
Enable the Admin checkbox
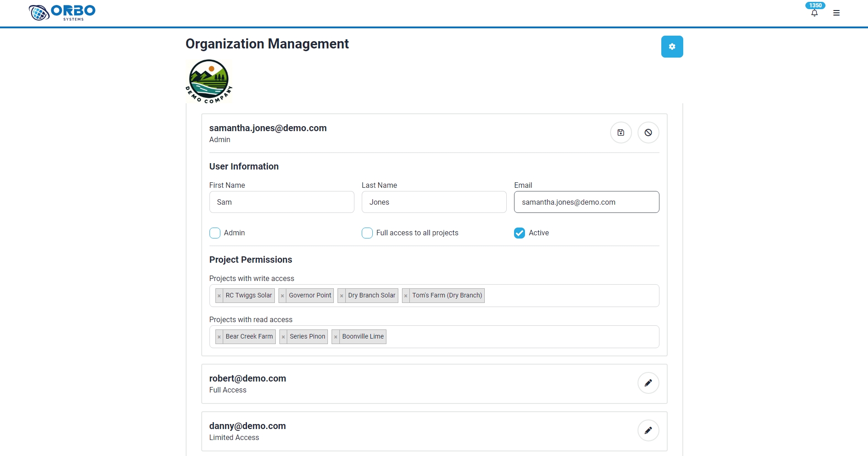215,233
